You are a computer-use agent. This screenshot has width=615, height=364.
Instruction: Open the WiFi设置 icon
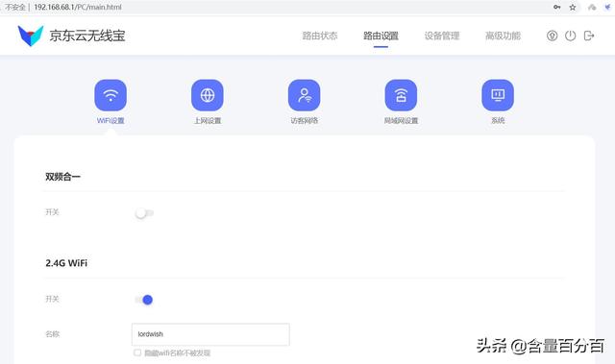pos(111,95)
